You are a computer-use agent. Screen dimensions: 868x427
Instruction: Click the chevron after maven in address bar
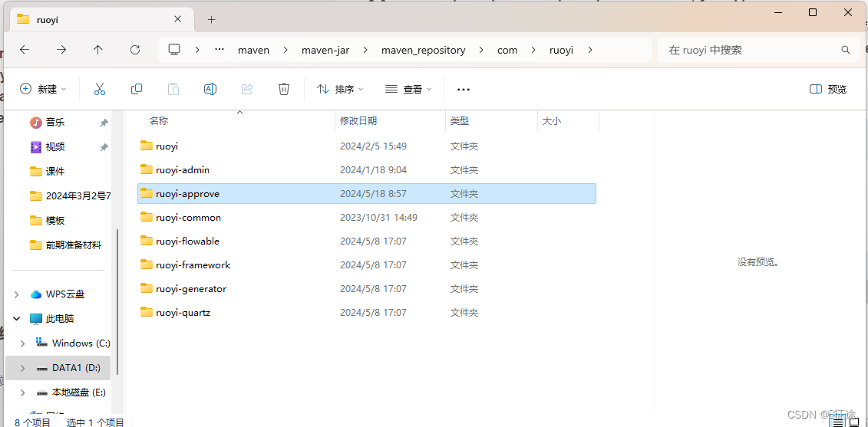pyautogui.click(x=285, y=50)
